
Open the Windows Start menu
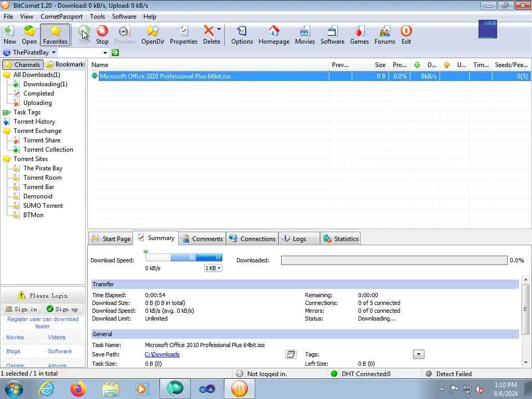click(13, 389)
